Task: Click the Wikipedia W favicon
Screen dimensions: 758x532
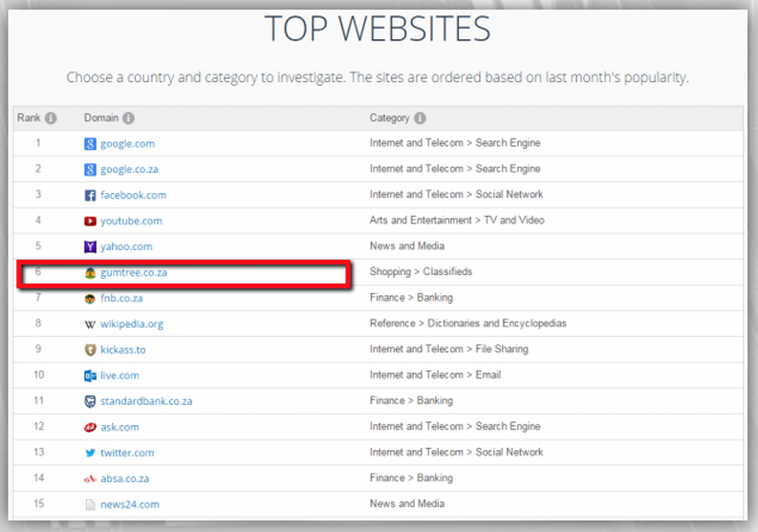Action: (90, 324)
